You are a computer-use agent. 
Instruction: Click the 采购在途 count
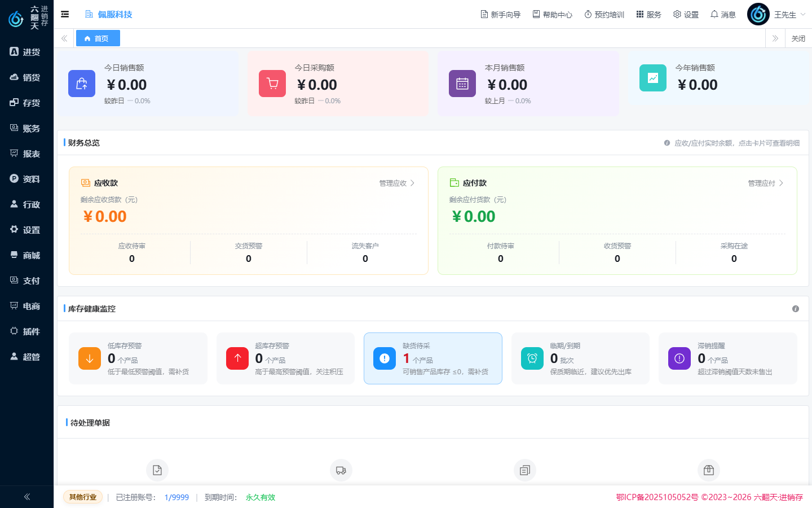(x=734, y=259)
